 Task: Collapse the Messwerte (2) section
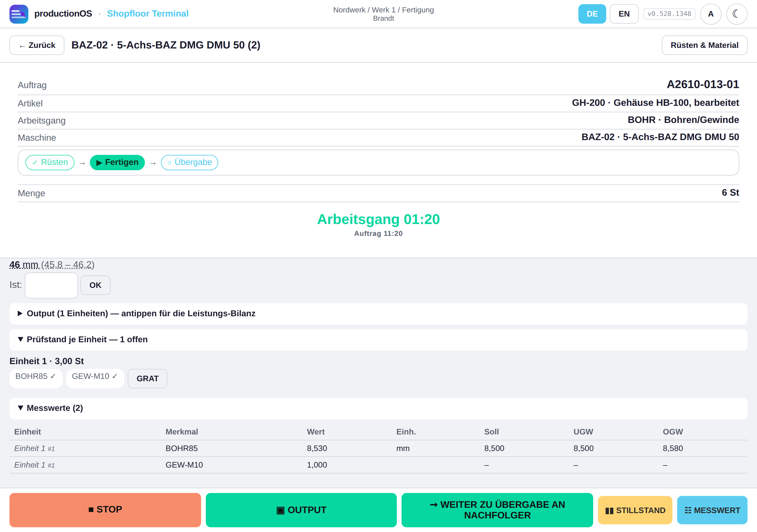pos(378,408)
